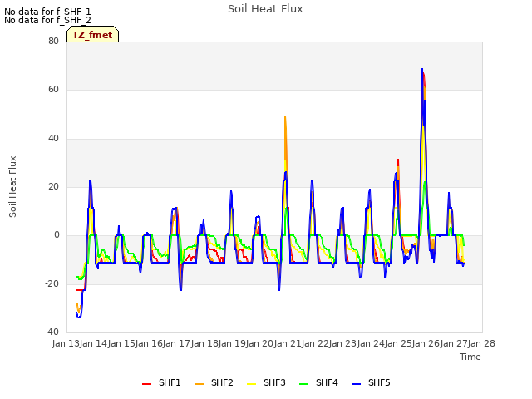Click the vertical Soil Heat Flux axis label
This screenshot has width=532, height=399.
pos(12,186)
